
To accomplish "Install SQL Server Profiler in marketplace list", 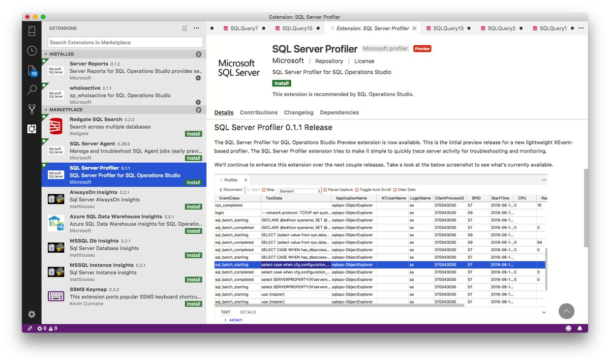I will [193, 183].
